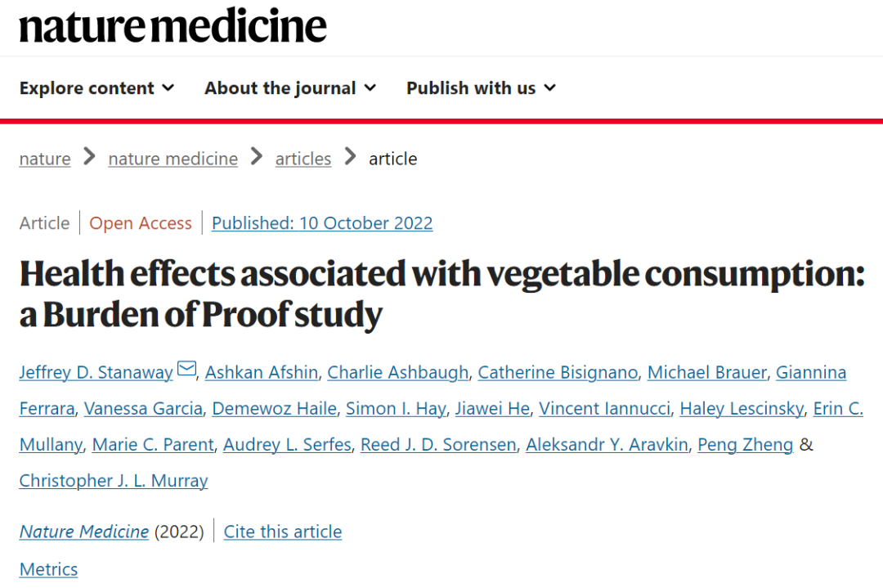Click the italic Nature Medicine journal link
The height and width of the screenshot is (588, 883).
[84, 532]
